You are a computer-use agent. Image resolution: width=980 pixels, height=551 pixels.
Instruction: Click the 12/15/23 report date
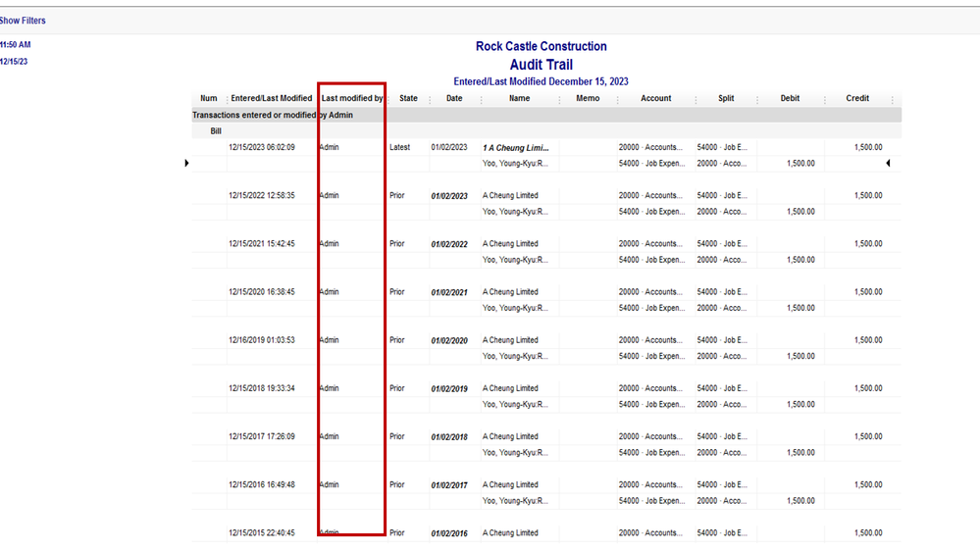coord(14,62)
